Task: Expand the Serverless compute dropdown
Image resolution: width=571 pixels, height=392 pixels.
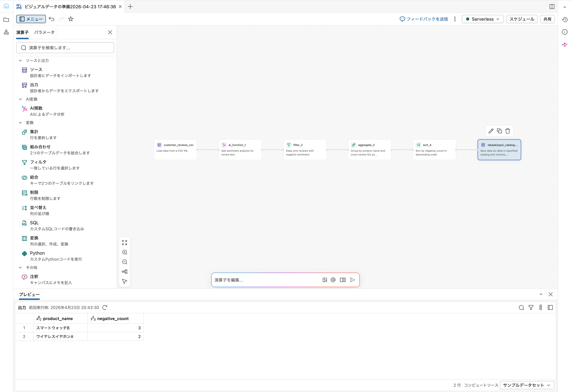Action: tap(482, 19)
